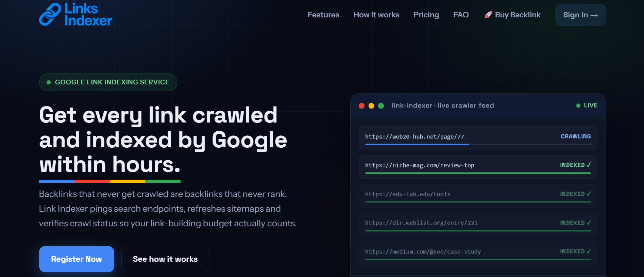Click the Register Now button

[77, 259]
